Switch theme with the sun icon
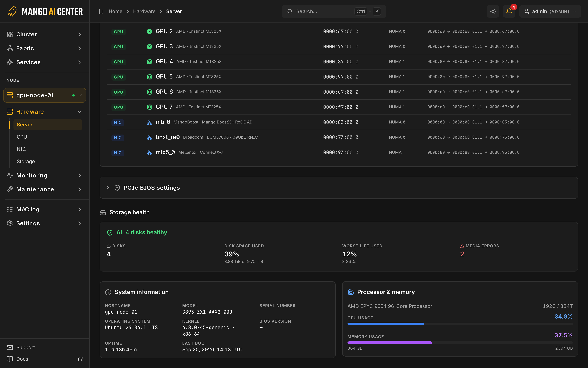Image resolution: width=588 pixels, height=368 pixels. pos(493,11)
